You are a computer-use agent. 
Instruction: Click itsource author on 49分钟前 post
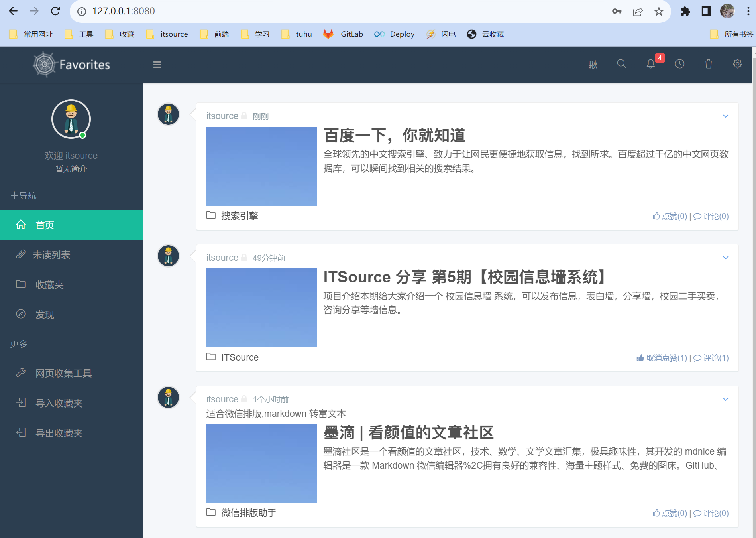(222, 258)
